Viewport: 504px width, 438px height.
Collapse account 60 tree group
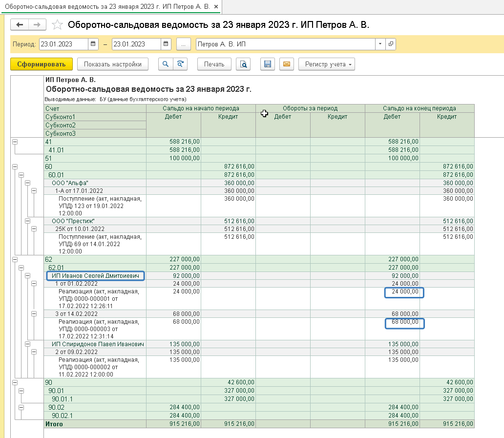point(14,167)
